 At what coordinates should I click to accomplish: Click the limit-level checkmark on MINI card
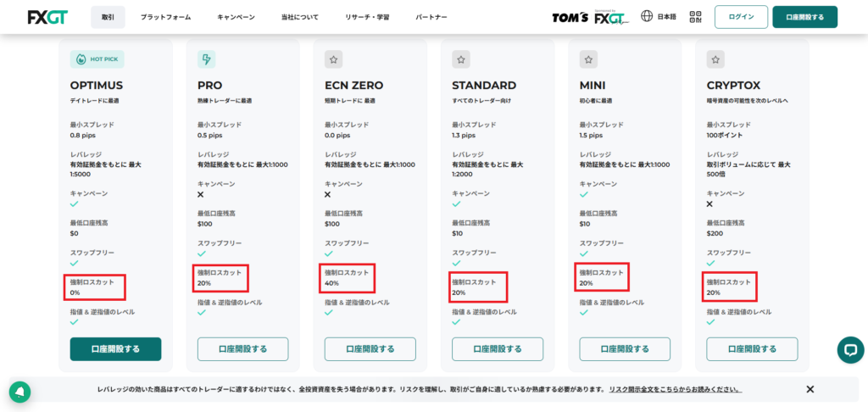click(583, 312)
